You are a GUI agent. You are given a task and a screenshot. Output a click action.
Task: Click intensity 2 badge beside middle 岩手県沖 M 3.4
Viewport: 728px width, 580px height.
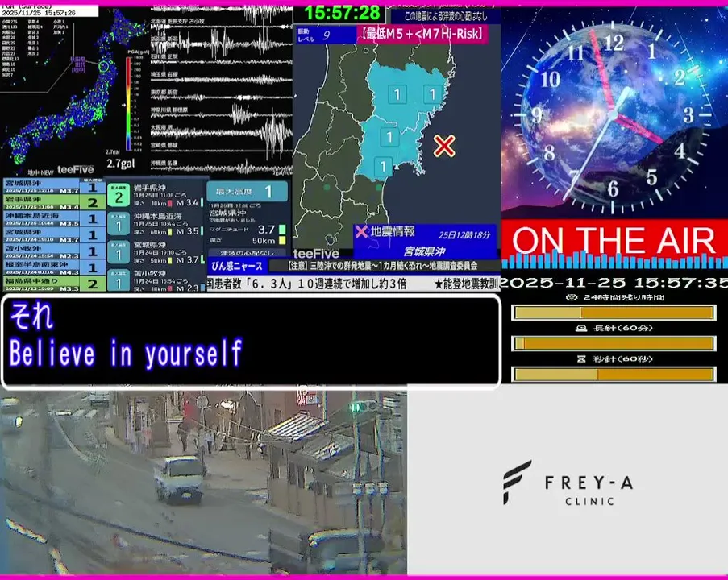[x=119, y=195]
